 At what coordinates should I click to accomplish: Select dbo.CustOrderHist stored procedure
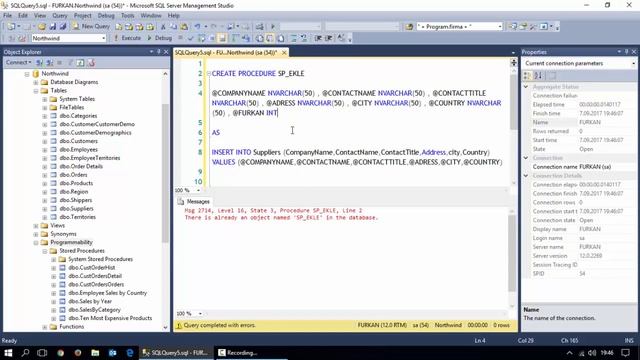92,267
